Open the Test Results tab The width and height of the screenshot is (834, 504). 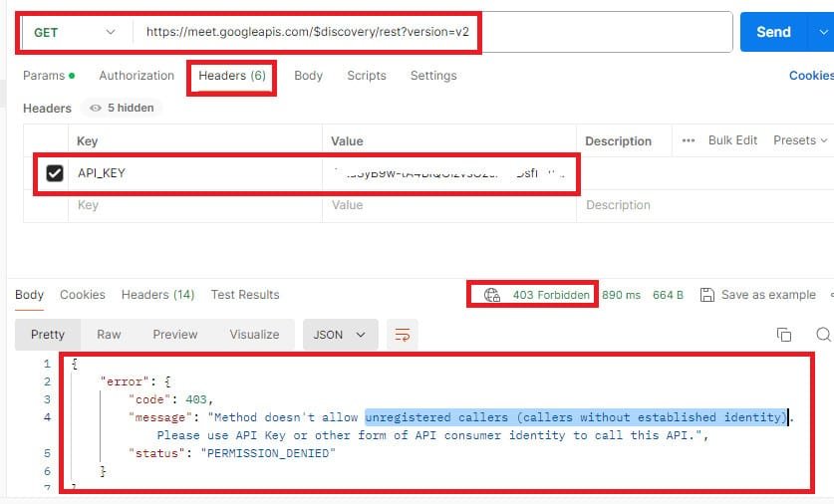click(x=245, y=295)
